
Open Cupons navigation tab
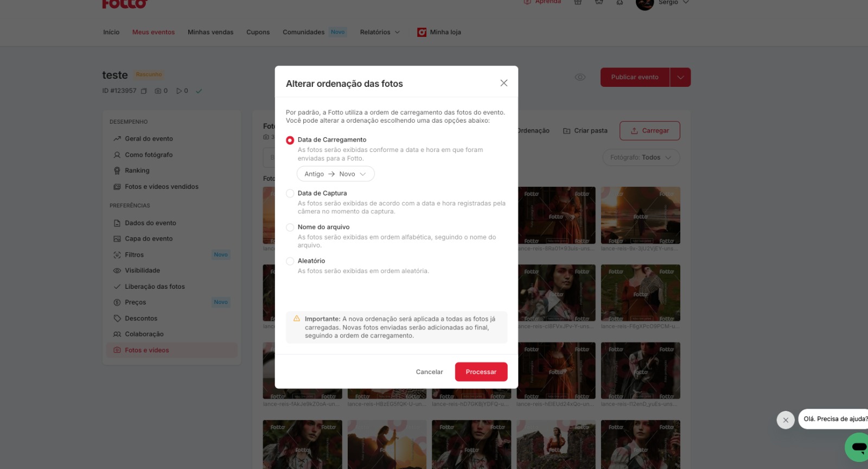(258, 33)
